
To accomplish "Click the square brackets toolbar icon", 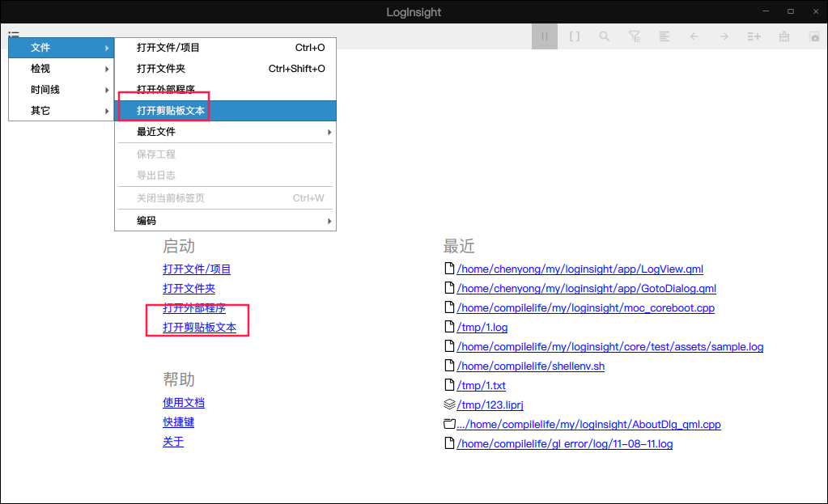I will click(575, 36).
